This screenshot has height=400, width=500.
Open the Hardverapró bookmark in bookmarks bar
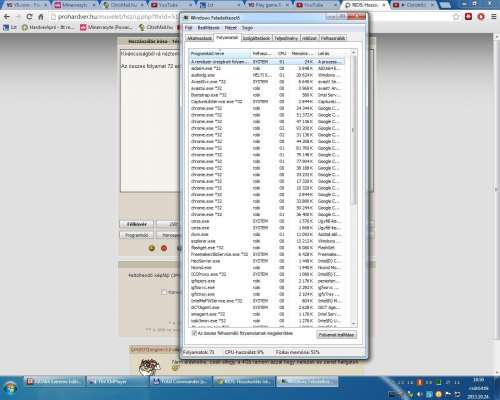(48, 27)
